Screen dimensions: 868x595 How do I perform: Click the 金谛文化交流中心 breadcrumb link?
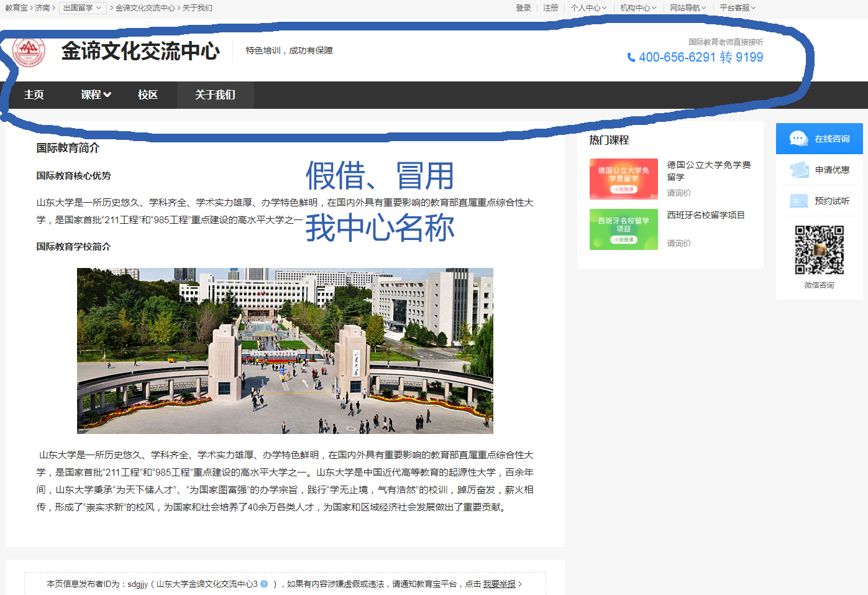pyautogui.click(x=145, y=8)
